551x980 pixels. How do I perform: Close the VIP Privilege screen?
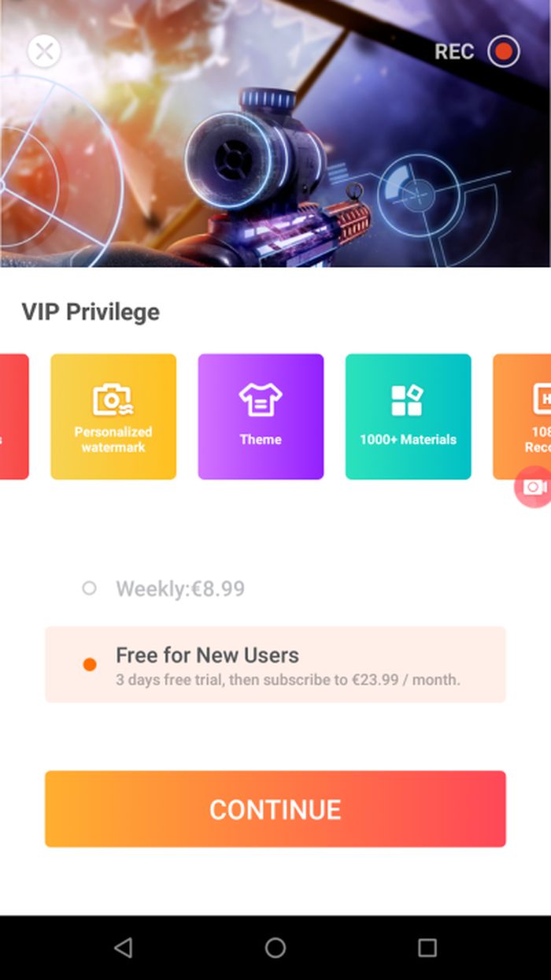[45, 51]
